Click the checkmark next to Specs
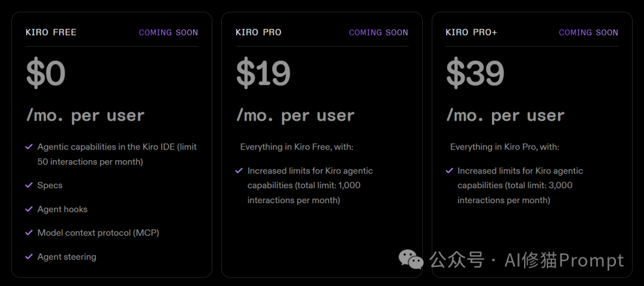The width and height of the screenshot is (644, 286). (x=29, y=185)
